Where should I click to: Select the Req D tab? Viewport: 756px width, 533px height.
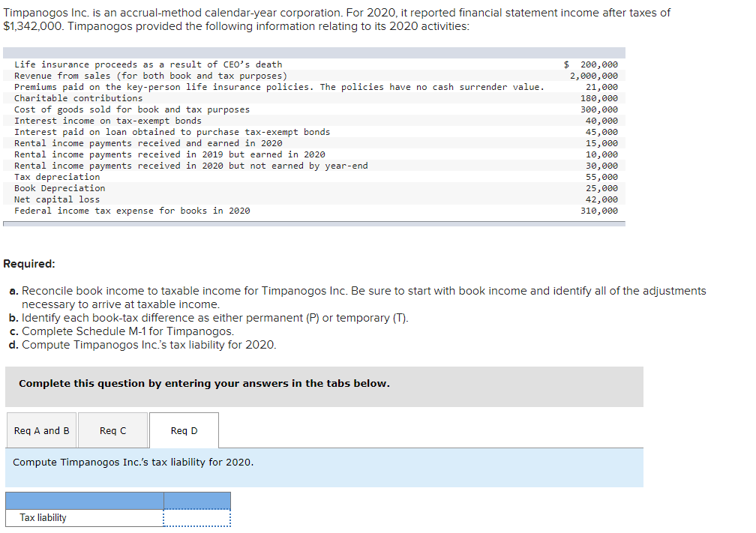point(184,430)
